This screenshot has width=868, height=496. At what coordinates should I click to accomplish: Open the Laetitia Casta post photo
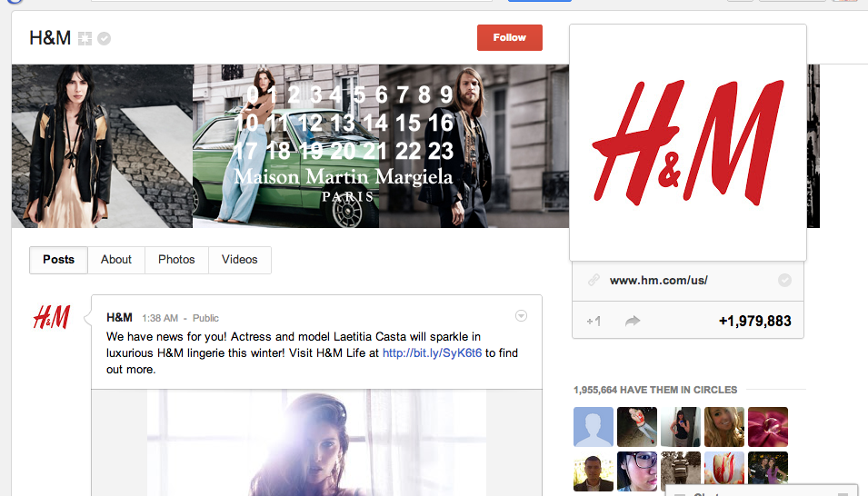pyautogui.click(x=316, y=443)
